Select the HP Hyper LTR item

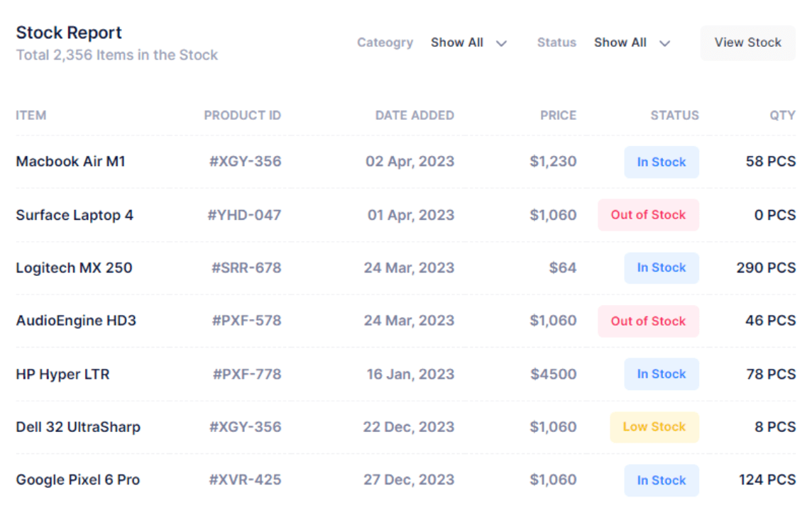62,375
